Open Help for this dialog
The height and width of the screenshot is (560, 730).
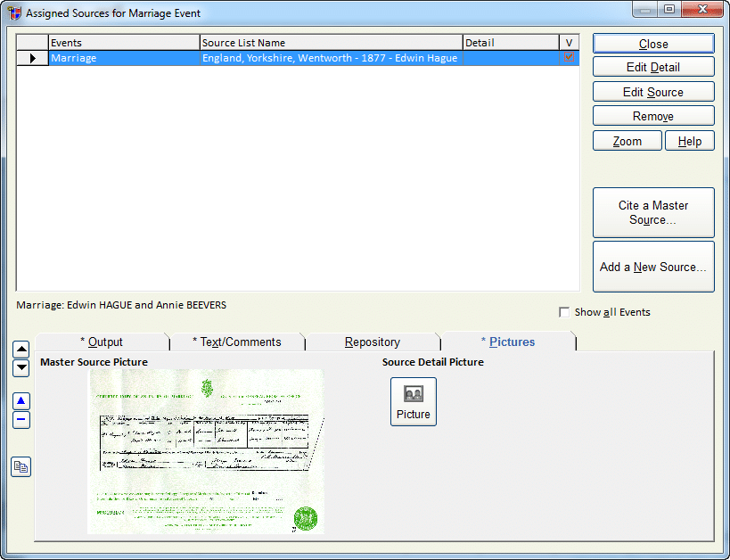(x=690, y=141)
